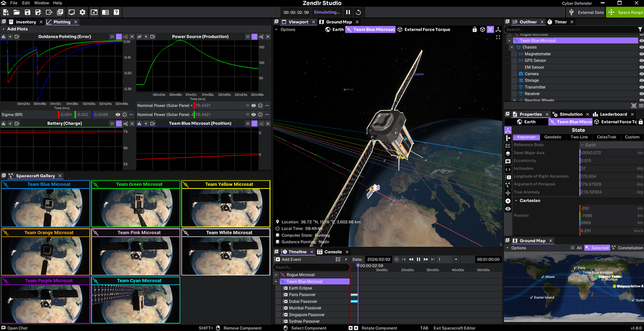644x331 pixels.
Task: Pause the simulation using top pause button
Action: pyautogui.click(x=348, y=12)
